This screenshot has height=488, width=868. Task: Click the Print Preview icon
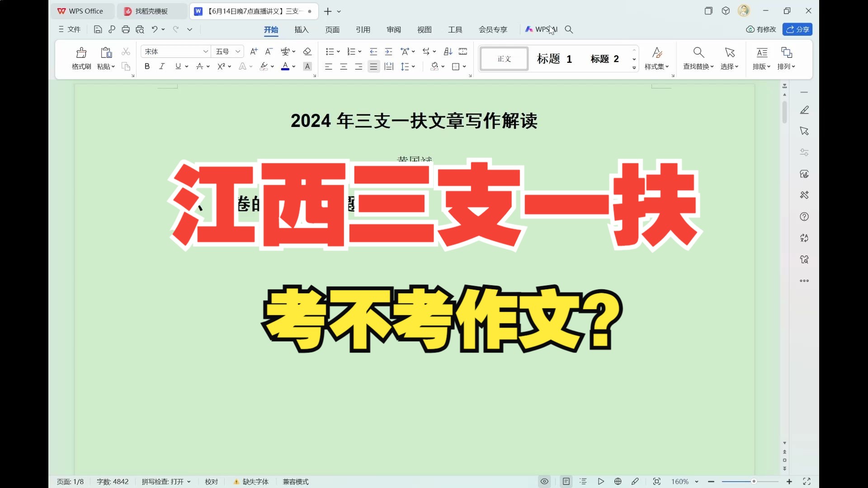(x=140, y=29)
